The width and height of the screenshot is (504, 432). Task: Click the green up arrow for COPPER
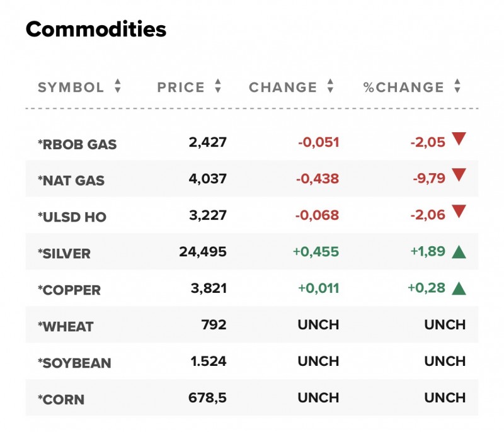[459, 288]
